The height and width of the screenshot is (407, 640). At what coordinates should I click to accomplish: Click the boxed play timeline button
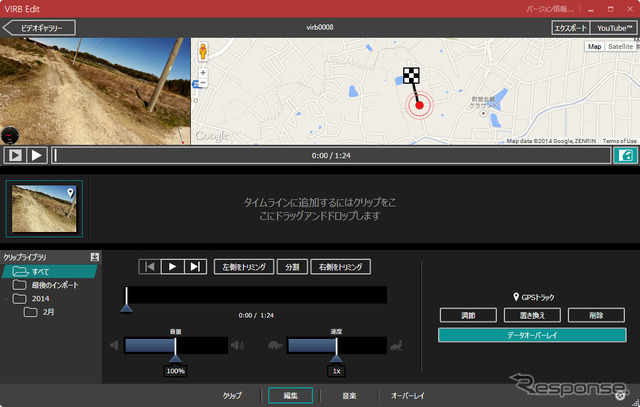(x=15, y=156)
